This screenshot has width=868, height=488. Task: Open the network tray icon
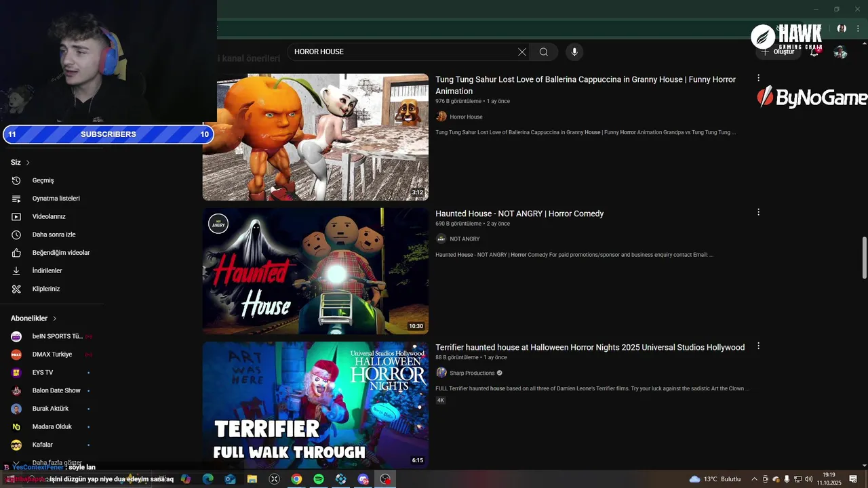[x=797, y=479]
